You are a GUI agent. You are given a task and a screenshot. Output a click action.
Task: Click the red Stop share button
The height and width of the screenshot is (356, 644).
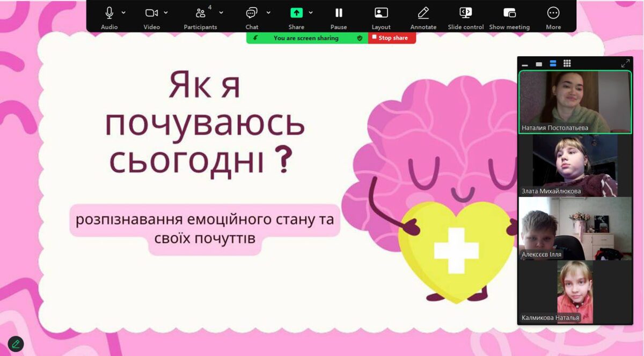coord(392,38)
